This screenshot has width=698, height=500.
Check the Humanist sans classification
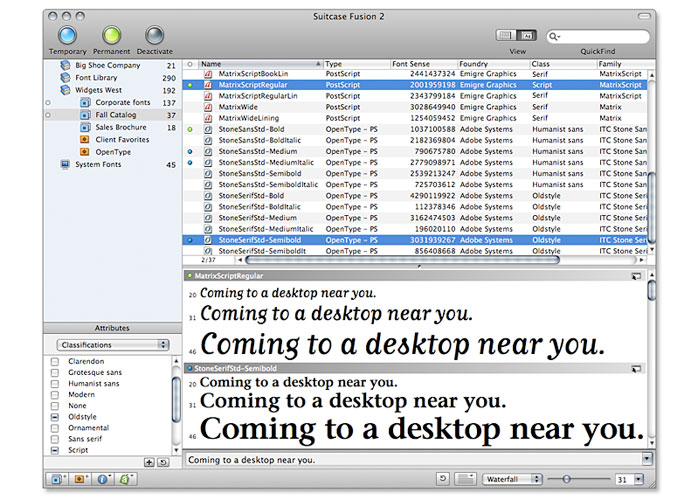click(55, 384)
